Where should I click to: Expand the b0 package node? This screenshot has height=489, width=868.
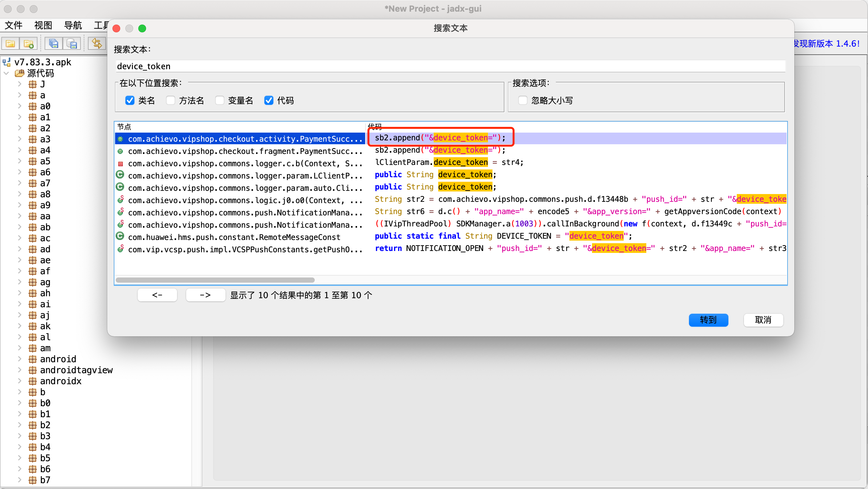click(x=19, y=403)
